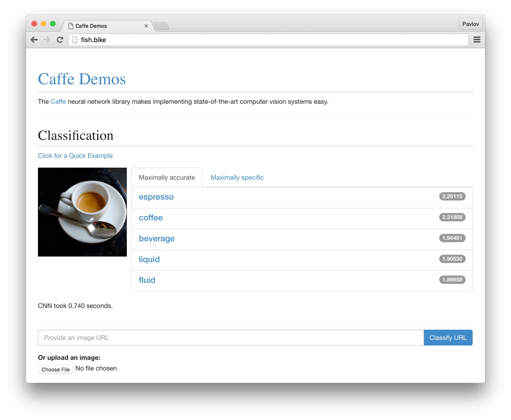This screenshot has height=420, width=511.
Task: Open the espresso result link
Action: coord(156,197)
